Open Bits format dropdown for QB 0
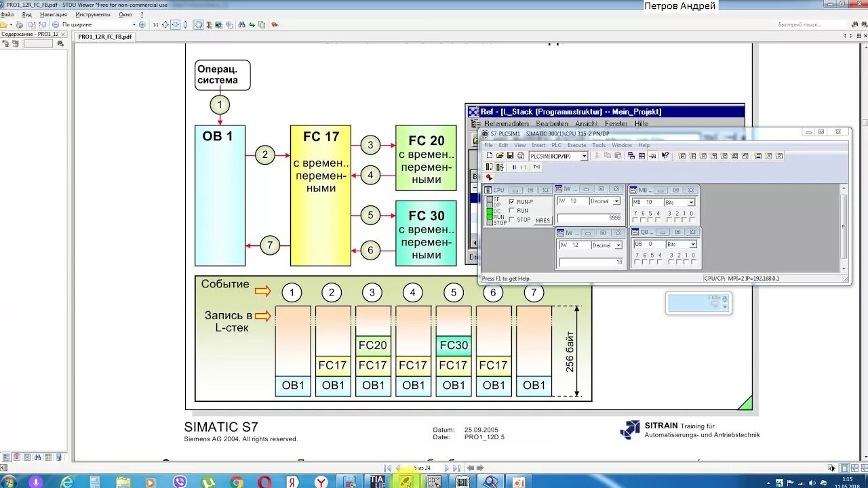868x488 pixels. point(692,244)
